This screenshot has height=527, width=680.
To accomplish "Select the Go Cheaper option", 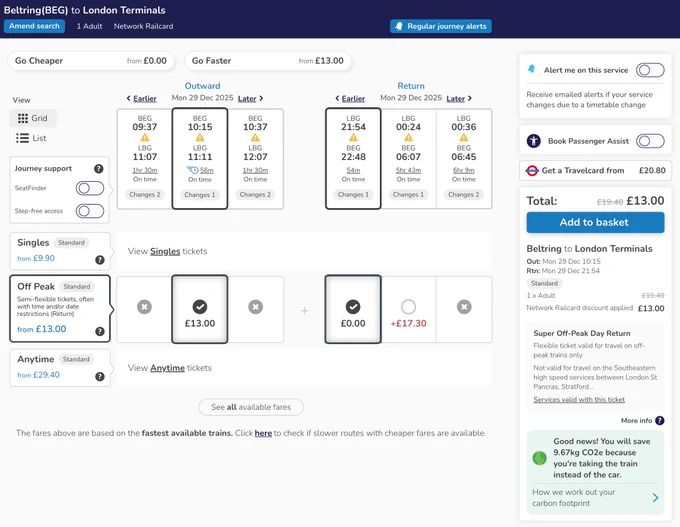I will tap(91, 61).
